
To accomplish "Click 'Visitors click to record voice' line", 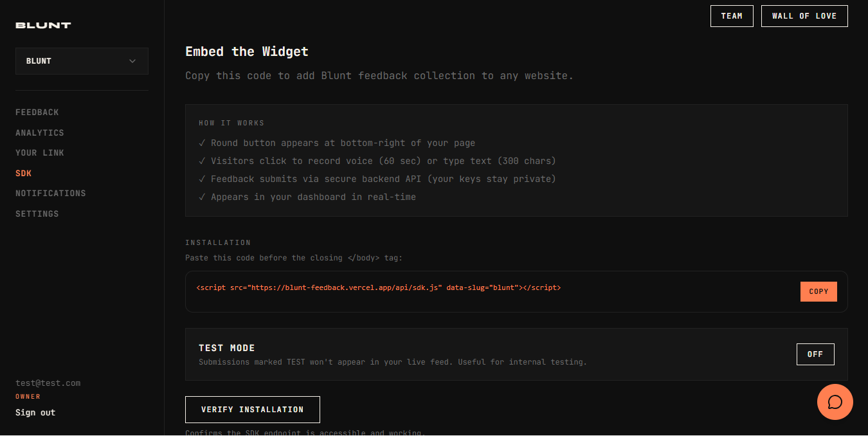I will pyautogui.click(x=377, y=161).
